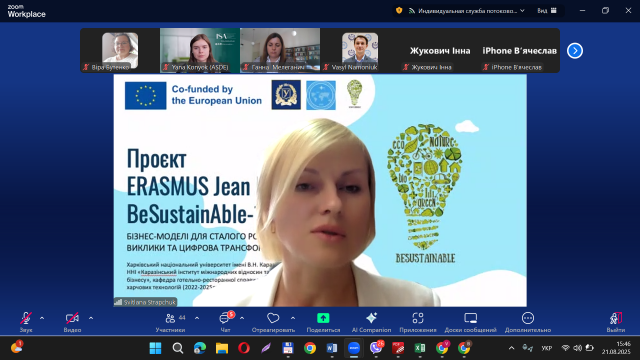Open the Участники participants panel

coord(171,321)
